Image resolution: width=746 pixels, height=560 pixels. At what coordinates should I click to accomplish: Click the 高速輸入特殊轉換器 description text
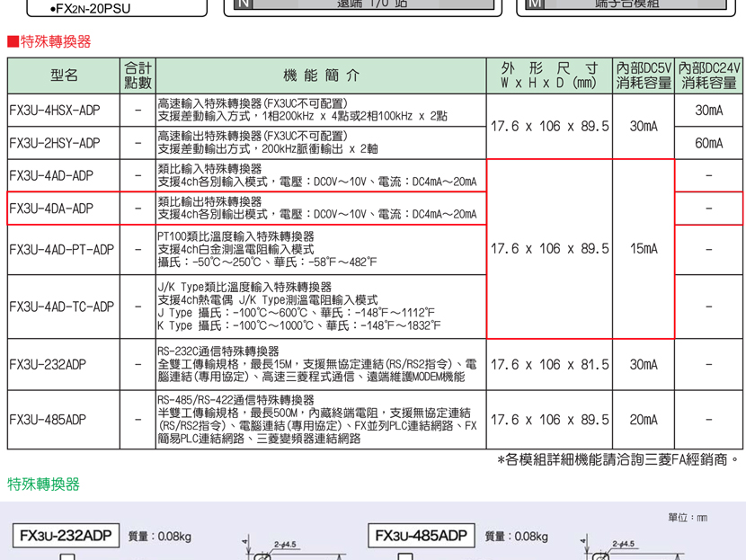tap(303, 110)
